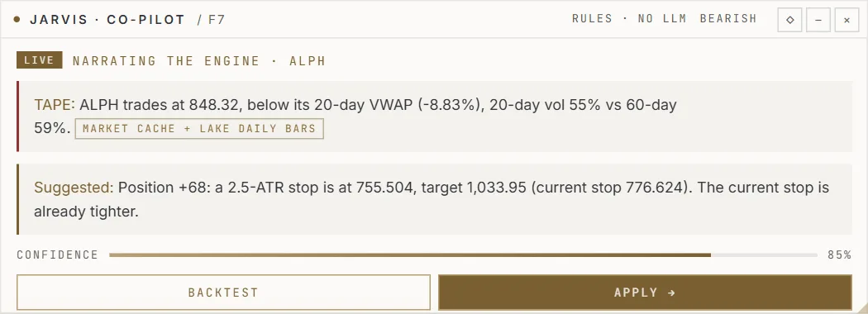Close the Jarvis Co-Pilot panel
868x314 pixels.
[847, 20]
